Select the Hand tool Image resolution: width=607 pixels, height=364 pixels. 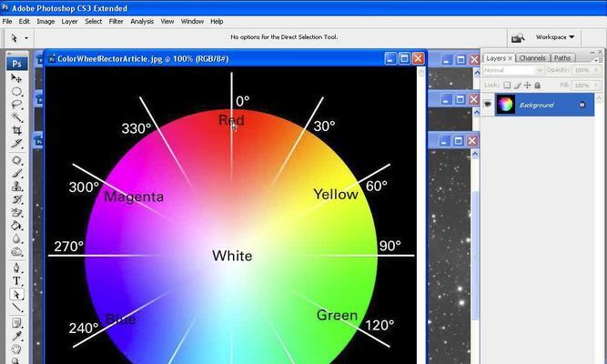click(x=16, y=349)
